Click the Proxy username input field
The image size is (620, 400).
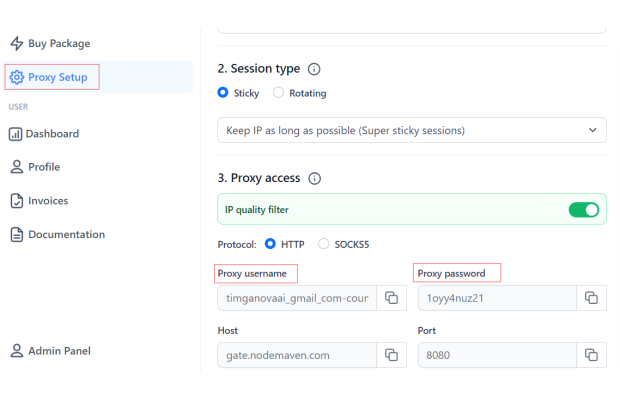tap(296, 298)
